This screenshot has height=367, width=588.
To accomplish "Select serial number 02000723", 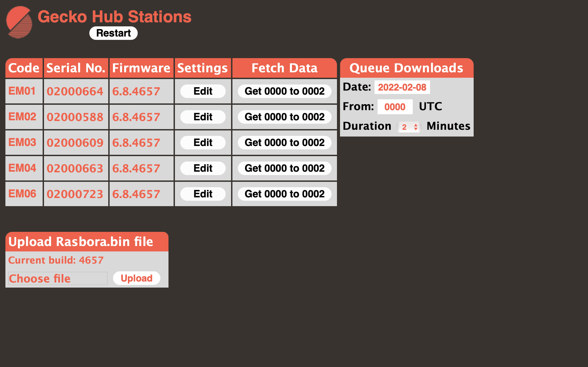I will 75,194.
